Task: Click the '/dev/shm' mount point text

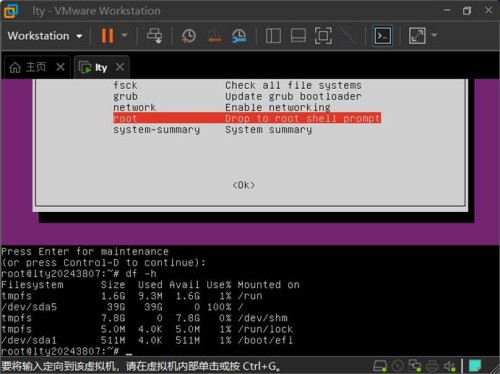Action: [x=262, y=318]
